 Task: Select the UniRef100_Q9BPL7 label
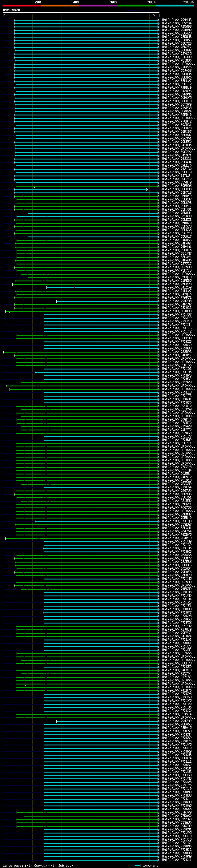click(x=177, y=206)
